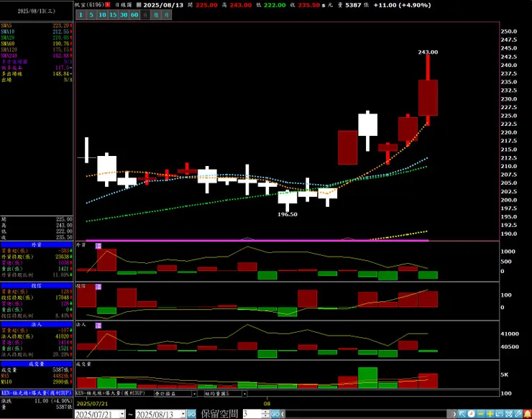Screen dimensions: 532x419
Task: Click the SMA120 indicator row
Action: point(36,50)
